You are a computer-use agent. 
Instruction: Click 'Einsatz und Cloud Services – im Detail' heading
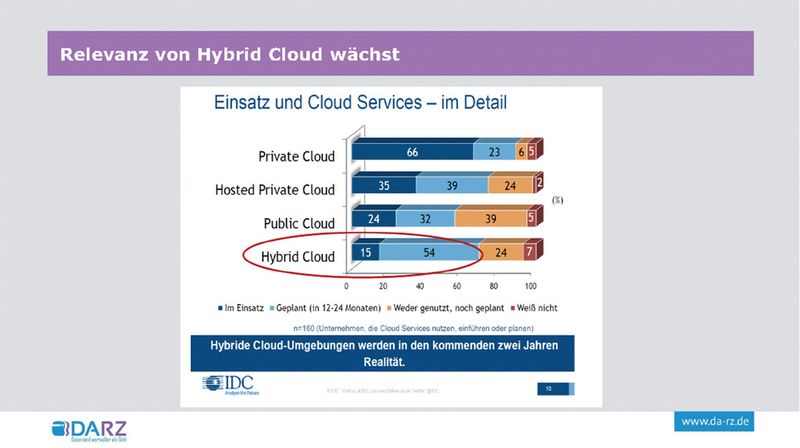[x=360, y=103]
